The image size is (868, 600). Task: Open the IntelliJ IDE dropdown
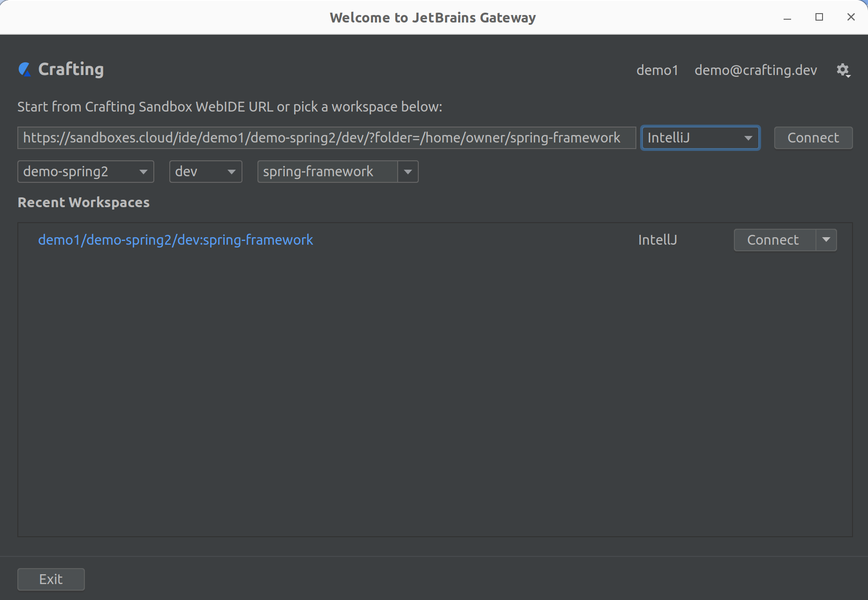coord(701,138)
